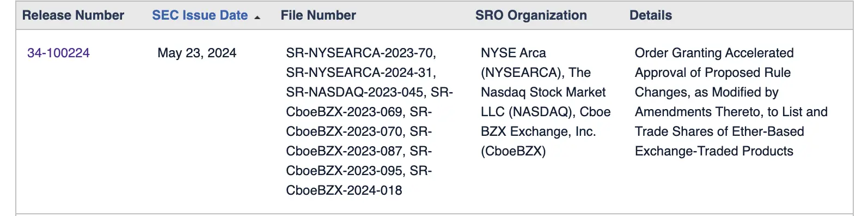Click file number CboeBZX-2023-095
868x216 pixels.
click(x=345, y=171)
